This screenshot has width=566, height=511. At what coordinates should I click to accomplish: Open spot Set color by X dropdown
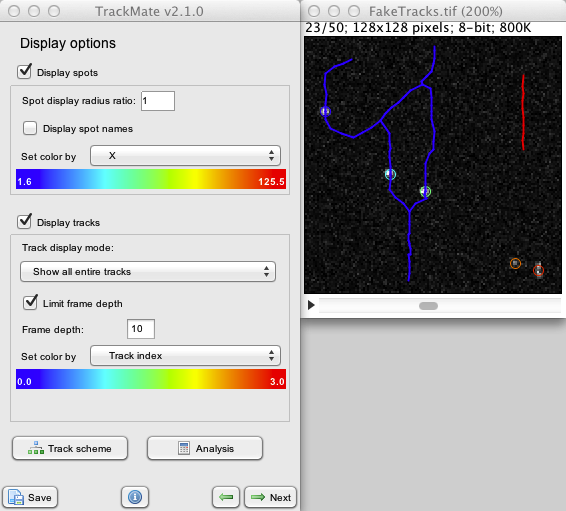(185, 156)
